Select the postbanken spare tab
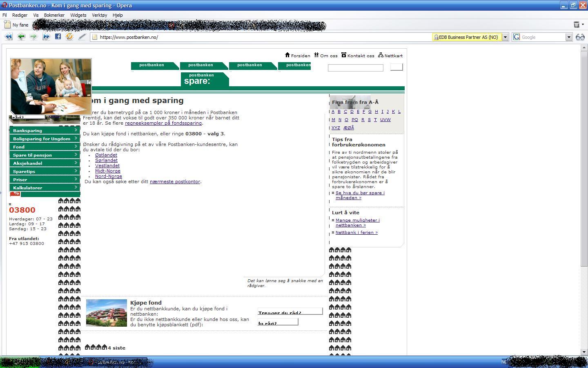588x368 pixels. click(205, 79)
